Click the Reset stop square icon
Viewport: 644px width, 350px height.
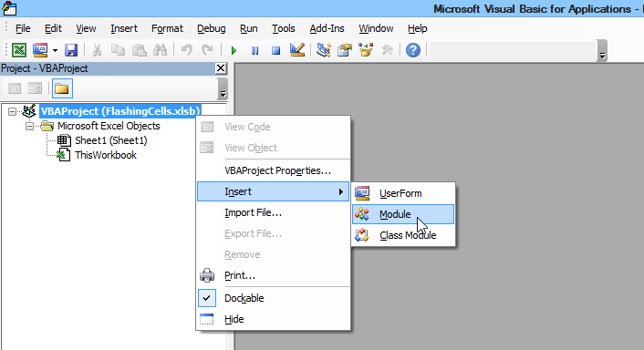(276, 50)
